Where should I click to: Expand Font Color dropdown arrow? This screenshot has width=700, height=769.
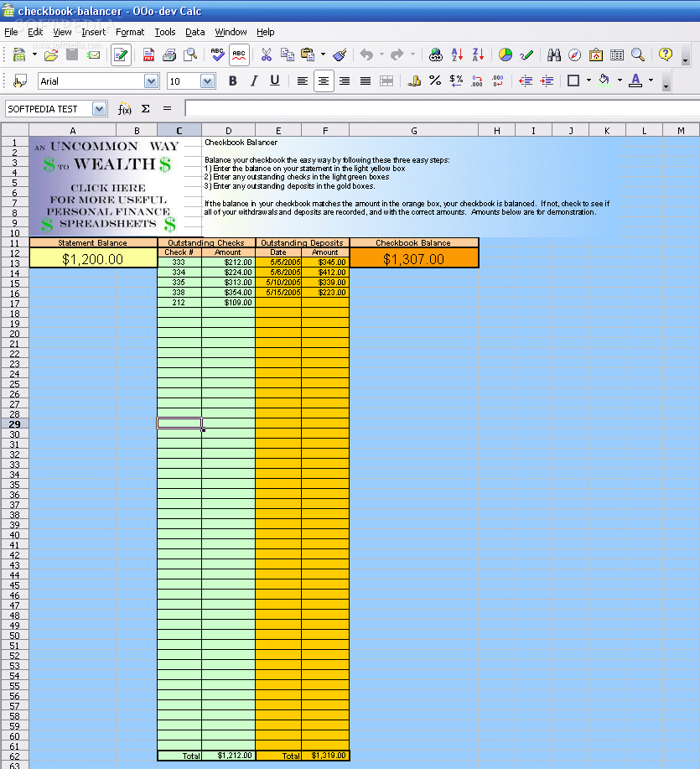click(x=651, y=81)
